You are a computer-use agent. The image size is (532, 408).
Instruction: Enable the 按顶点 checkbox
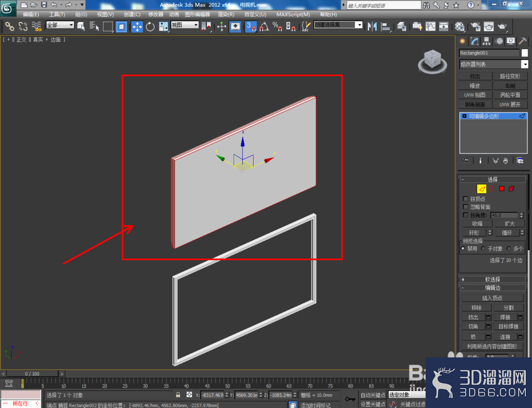tap(465, 199)
